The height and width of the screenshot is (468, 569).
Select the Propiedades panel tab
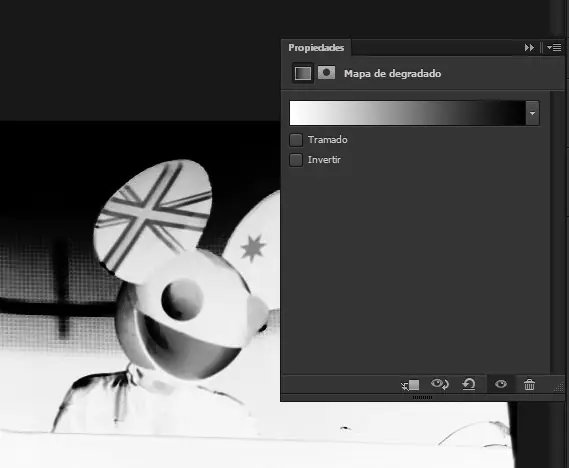coord(316,48)
